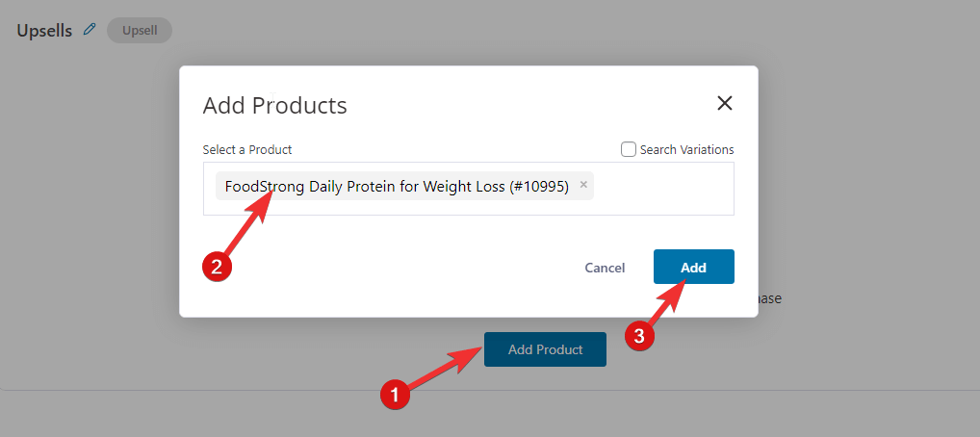The width and height of the screenshot is (980, 437).
Task: Click the red circle numbered 3
Action: coord(639,336)
